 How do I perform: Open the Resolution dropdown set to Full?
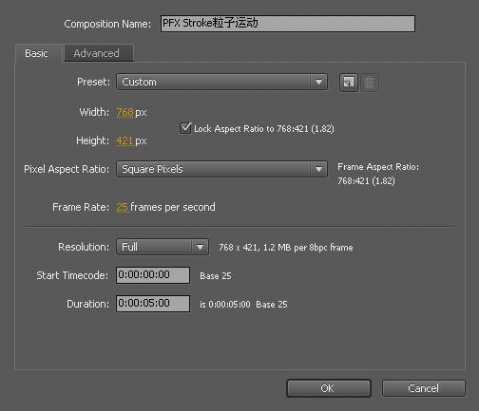click(x=162, y=247)
